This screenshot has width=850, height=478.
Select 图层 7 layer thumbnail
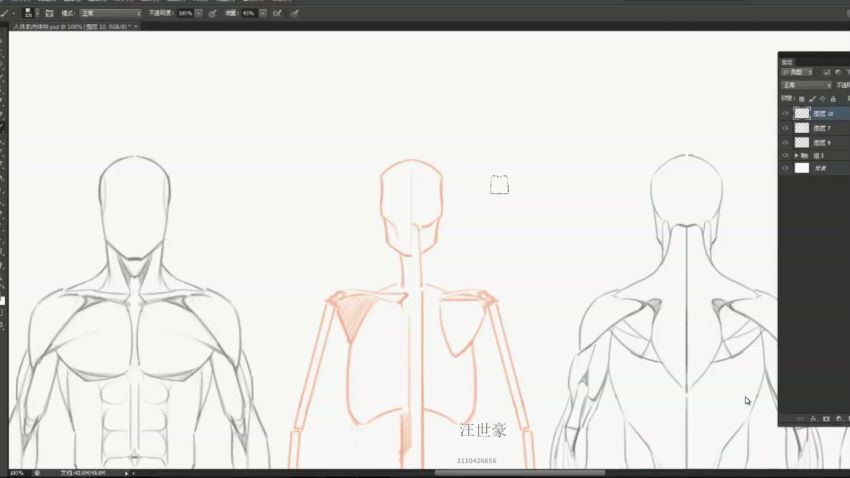pyautogui.click(x=802, y=128)
